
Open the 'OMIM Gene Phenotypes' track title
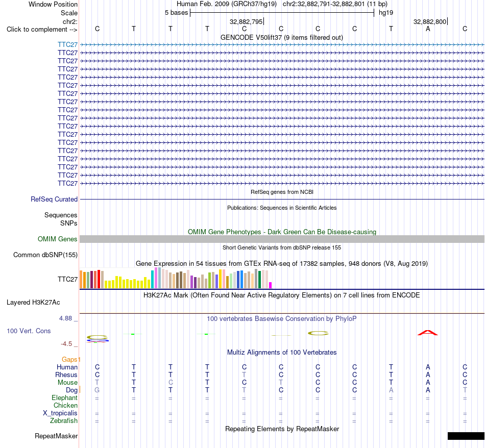point(282,232)
